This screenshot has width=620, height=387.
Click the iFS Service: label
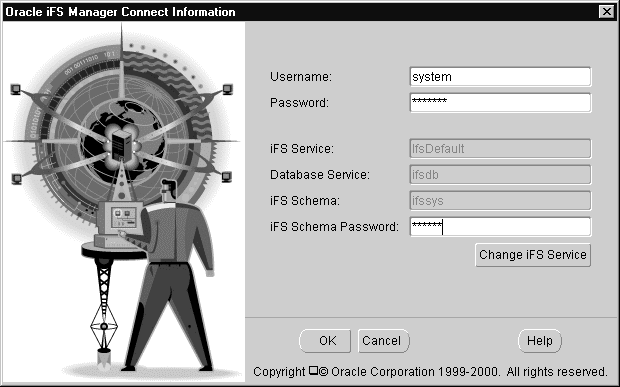click(x=302, y=149)
